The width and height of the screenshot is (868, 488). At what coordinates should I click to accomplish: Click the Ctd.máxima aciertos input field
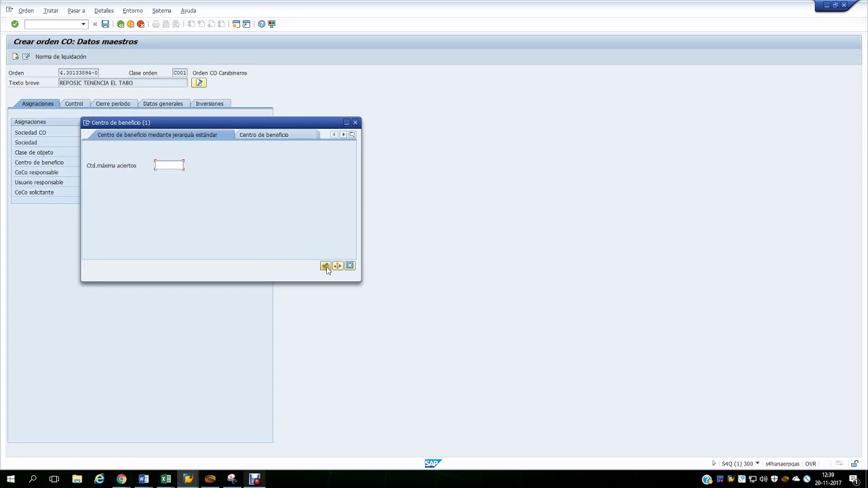[x=169, y=165]
